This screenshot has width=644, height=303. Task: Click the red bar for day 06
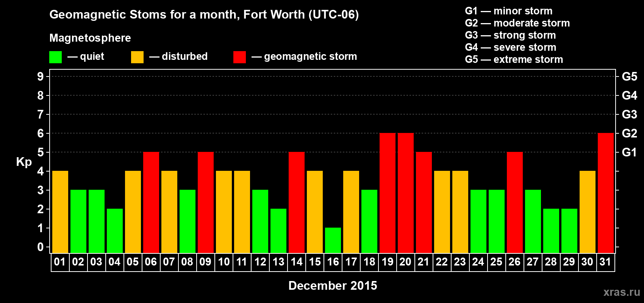click(x=151, y=202)
